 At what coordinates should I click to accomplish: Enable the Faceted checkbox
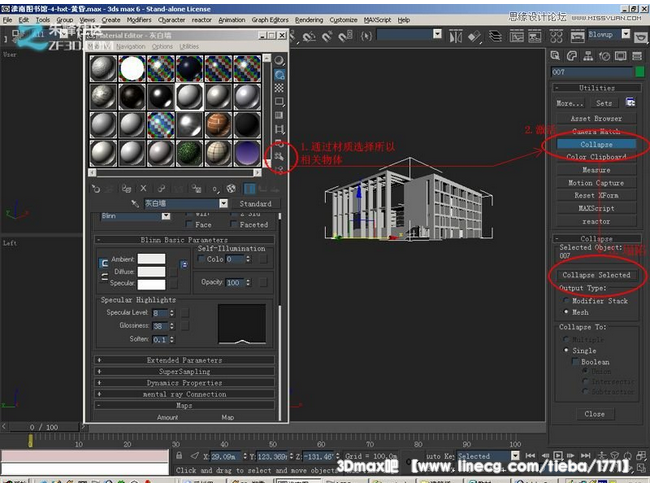pos(234,225)
